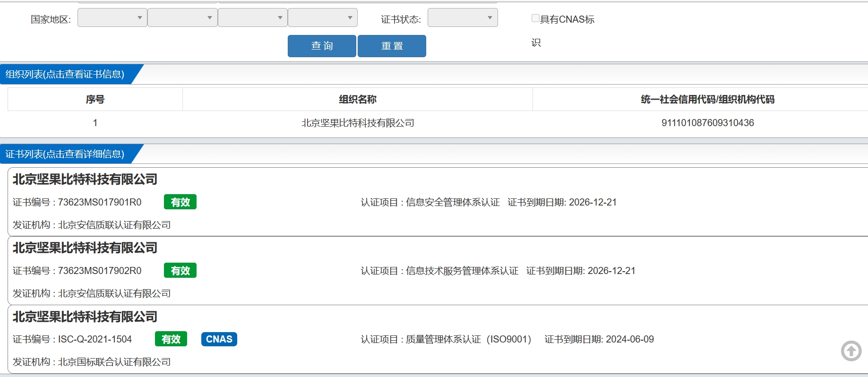Image resolution: width=868 pixels, height=377 pixels.
Task: Enable the 具有CNAS标识 checkbox
Action: point(535,18)
